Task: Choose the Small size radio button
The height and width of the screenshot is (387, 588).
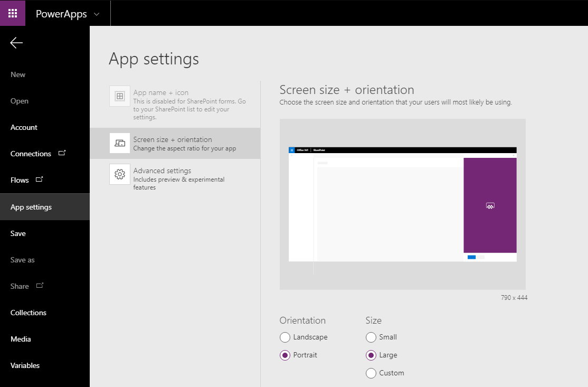Action: [371, 337]
